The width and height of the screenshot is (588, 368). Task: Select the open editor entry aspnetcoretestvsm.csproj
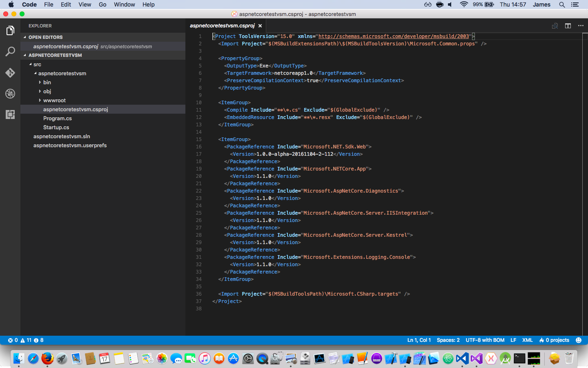[103, 46]
